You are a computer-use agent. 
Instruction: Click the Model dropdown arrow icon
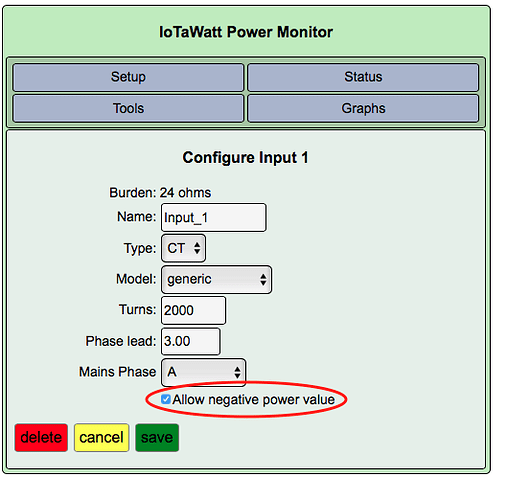[263, 280]
